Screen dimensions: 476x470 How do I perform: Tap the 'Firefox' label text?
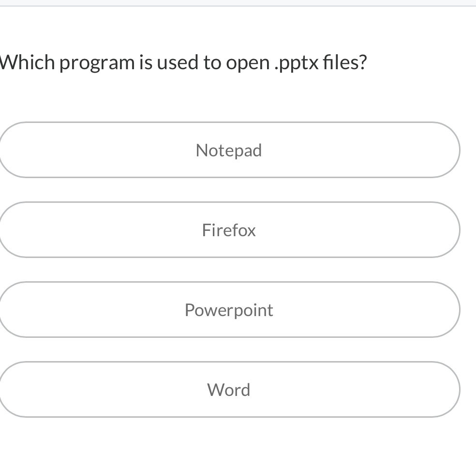229,230
